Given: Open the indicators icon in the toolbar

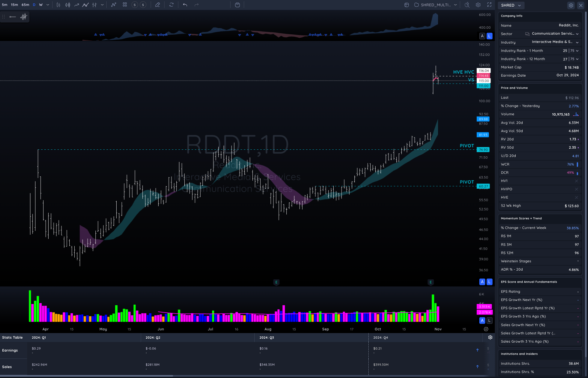Looking at the screenshot, I should pos(114,5).
